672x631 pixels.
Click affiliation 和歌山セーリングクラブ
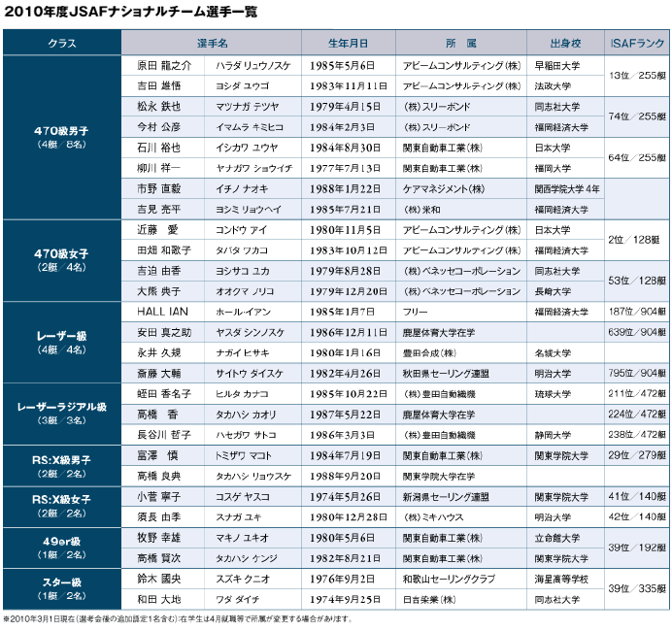449,580
